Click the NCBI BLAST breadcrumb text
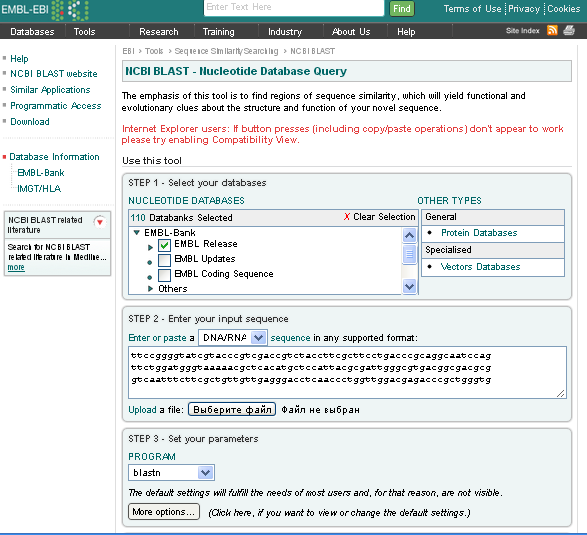Viewport: 587px width, 535px height. (x=313, y=51)
